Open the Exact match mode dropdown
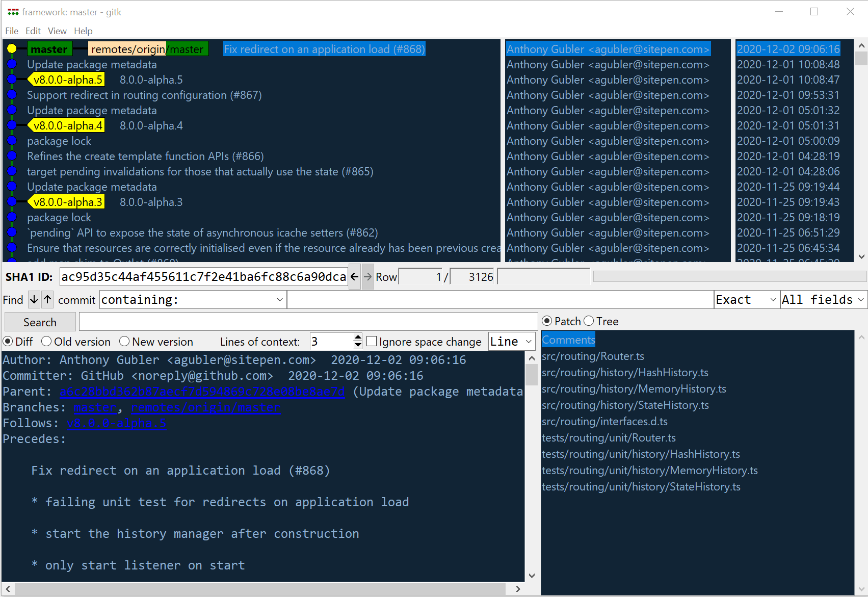The image size is (868, 597). click(x=773, y=300)
